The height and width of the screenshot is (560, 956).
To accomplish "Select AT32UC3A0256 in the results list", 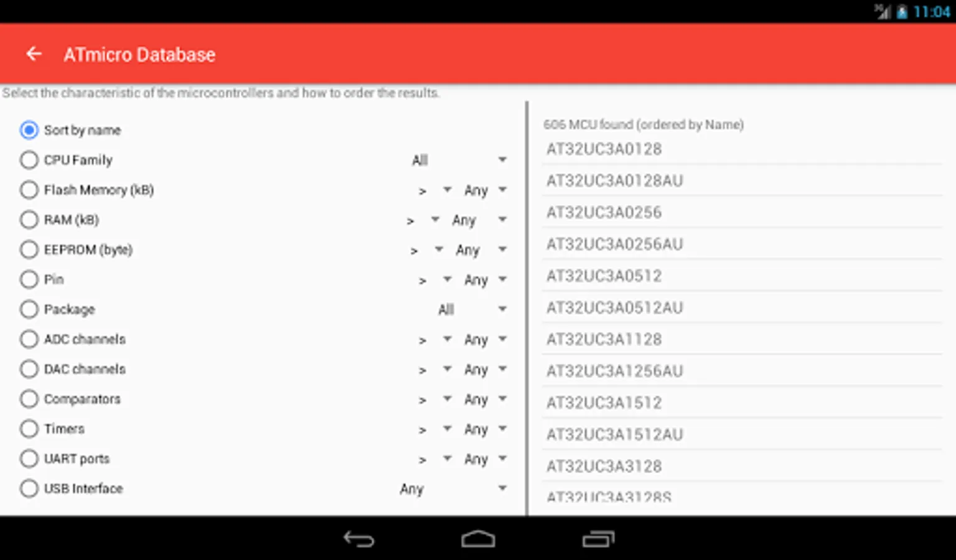I will 742,212.
